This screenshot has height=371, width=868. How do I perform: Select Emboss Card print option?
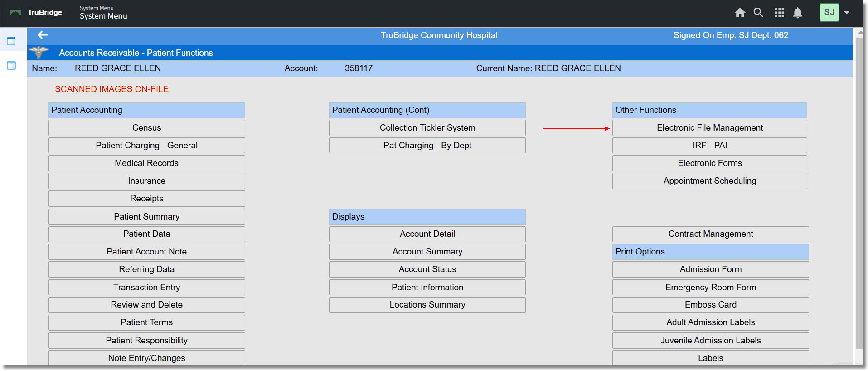pos(711,305)
